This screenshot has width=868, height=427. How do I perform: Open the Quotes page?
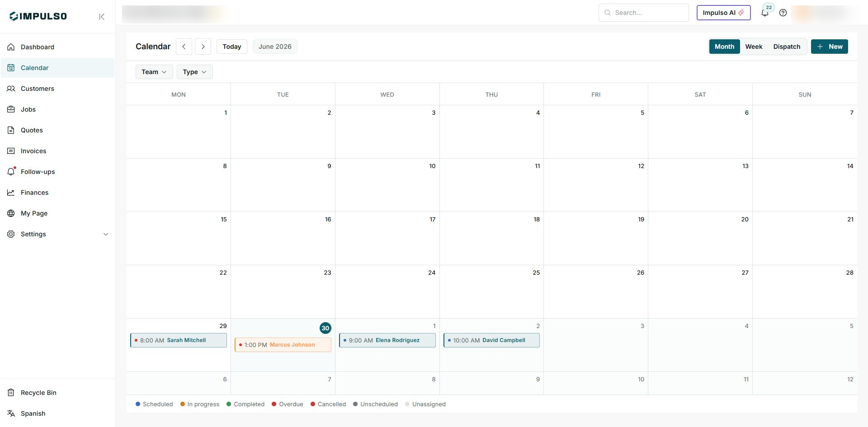(57, 130)
